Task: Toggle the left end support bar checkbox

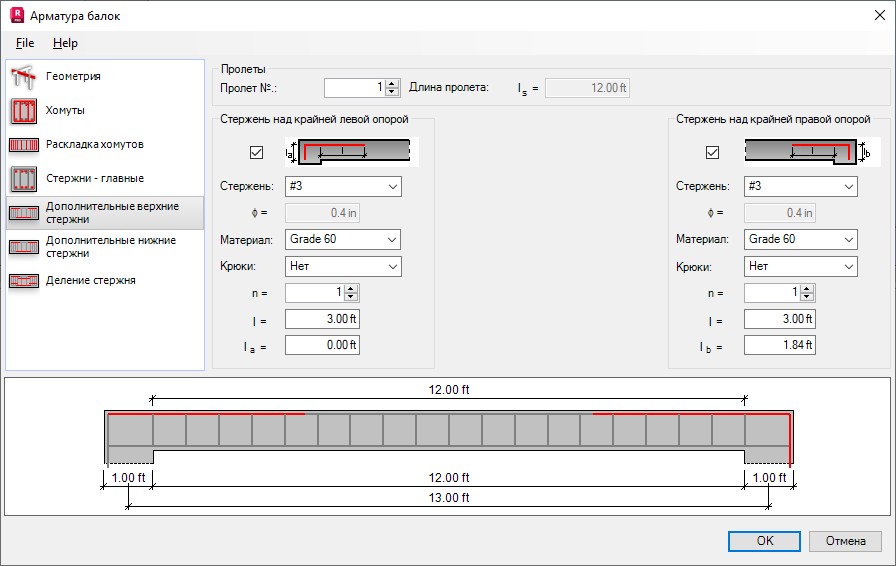Action: coord(257,153)
